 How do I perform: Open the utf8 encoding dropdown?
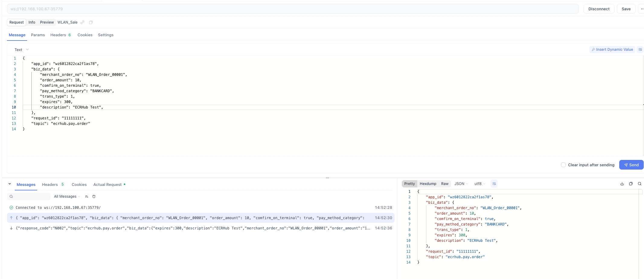(x=480, y=184)
